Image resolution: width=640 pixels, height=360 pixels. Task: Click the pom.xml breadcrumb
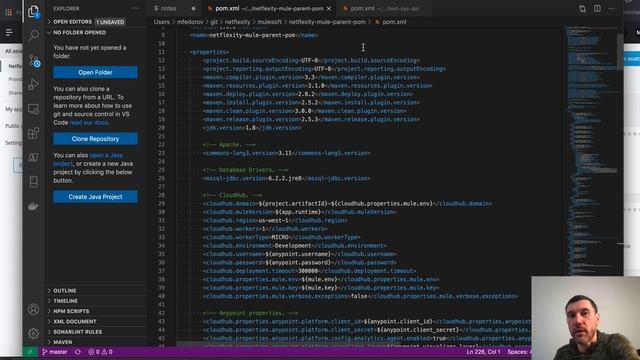pyautogui.click(x=391, y=22)
